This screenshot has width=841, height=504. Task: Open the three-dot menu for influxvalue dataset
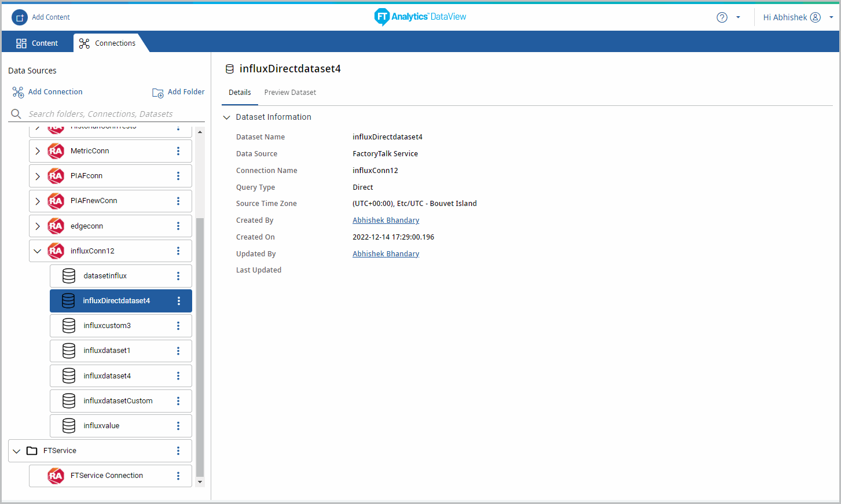[x=178, y=426]
